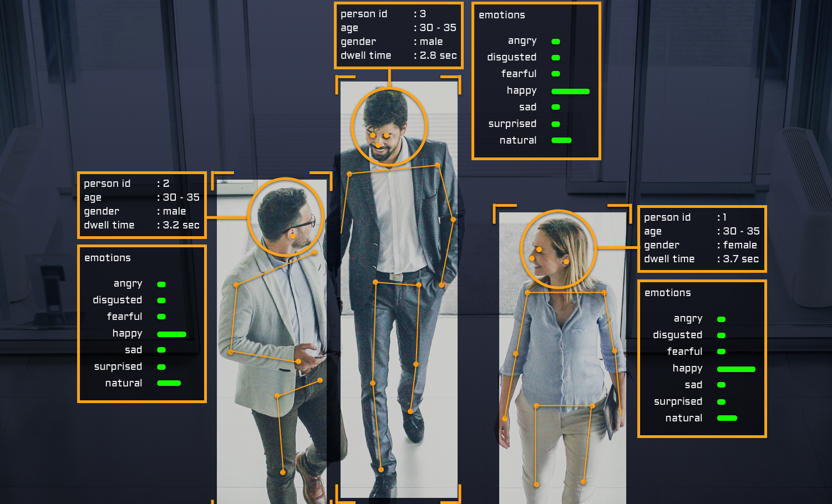Click the surprised indicator in person 1's emotions panel
Image resolution: width=832 pixels, height=504 pixels.
click(x=722, y=402)
